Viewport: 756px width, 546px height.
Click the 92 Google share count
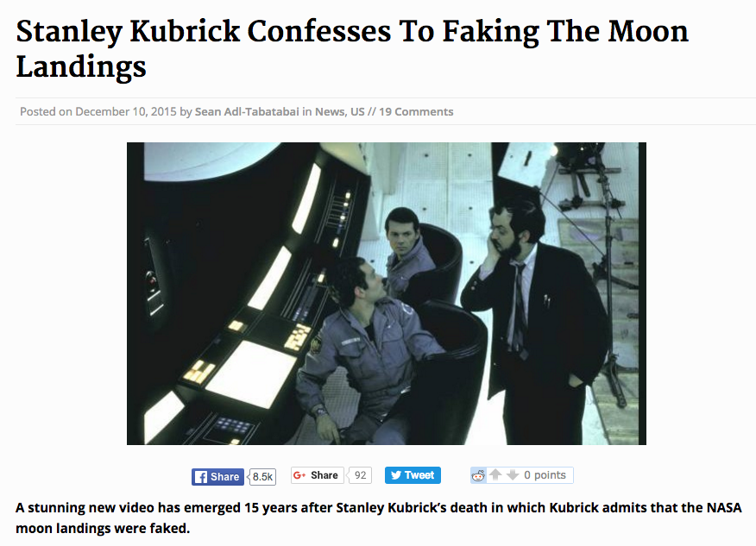(360, 475)
